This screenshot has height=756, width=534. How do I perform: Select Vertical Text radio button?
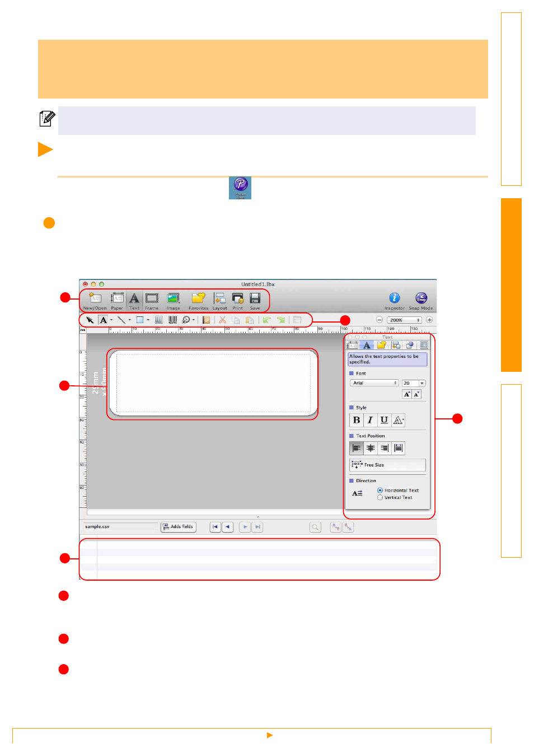[380, 497]
